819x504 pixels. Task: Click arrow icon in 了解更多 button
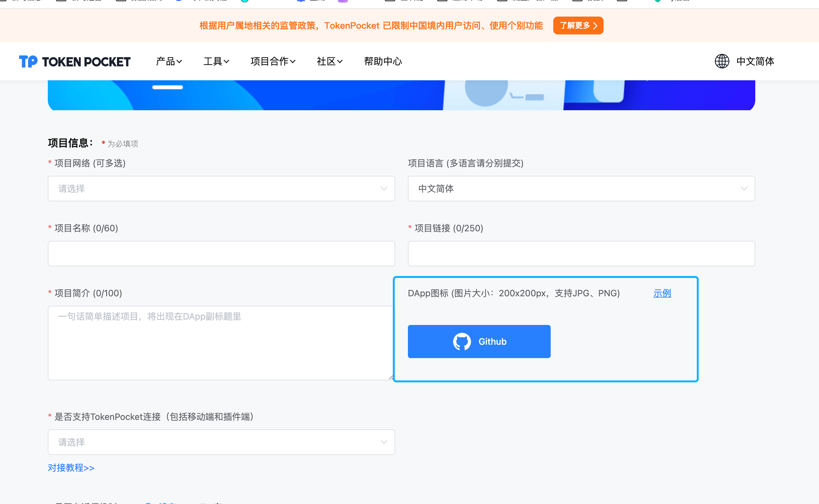pos(595,26)
